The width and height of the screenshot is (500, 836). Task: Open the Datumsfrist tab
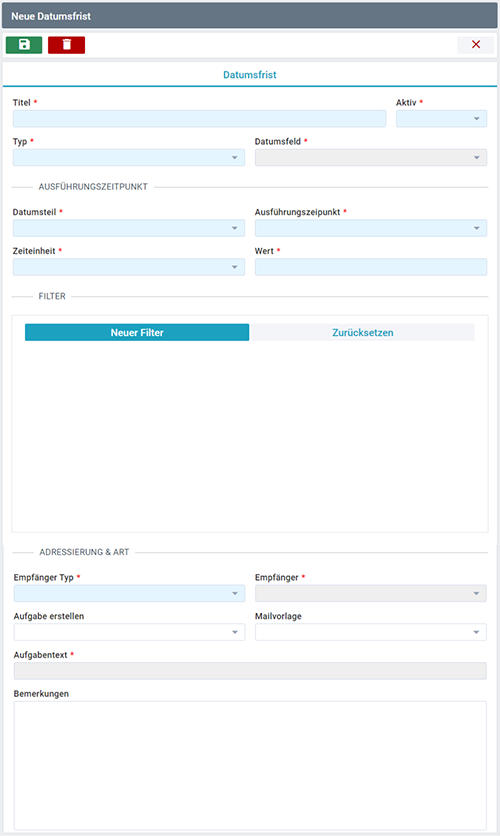coord(249,75)
